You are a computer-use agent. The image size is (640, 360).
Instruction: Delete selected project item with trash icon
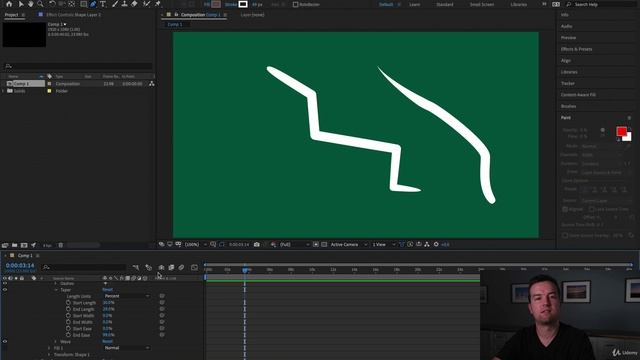click(60, 245)
